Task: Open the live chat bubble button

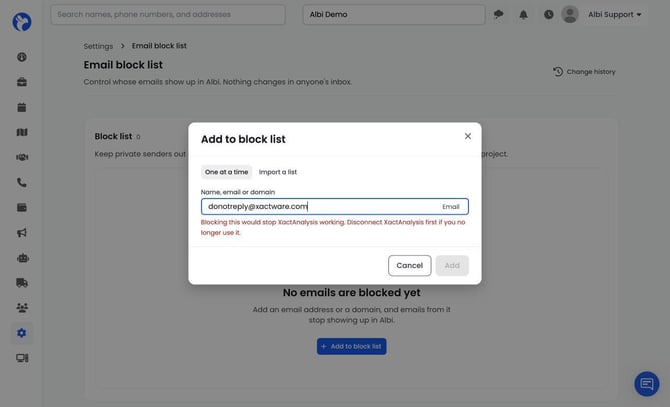Action: click(x=646, y=384)
